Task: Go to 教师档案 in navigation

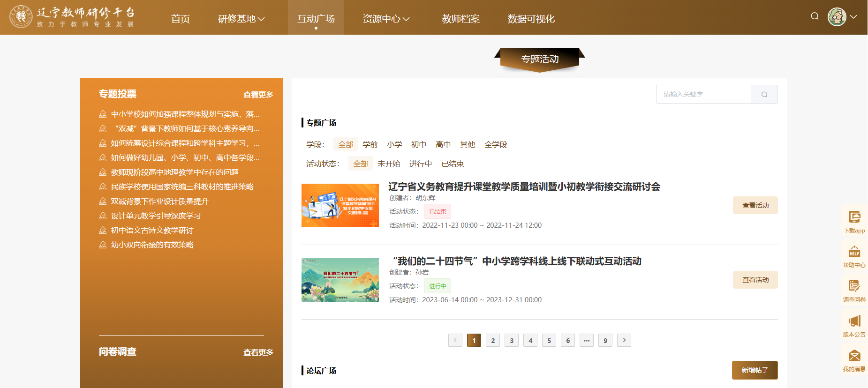Action: point(460,19)
